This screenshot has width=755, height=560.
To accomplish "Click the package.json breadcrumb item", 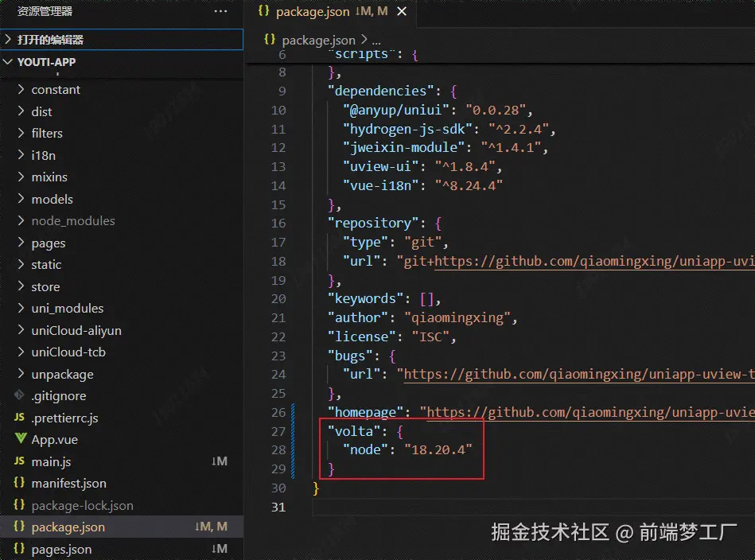I will coord(318,40).
